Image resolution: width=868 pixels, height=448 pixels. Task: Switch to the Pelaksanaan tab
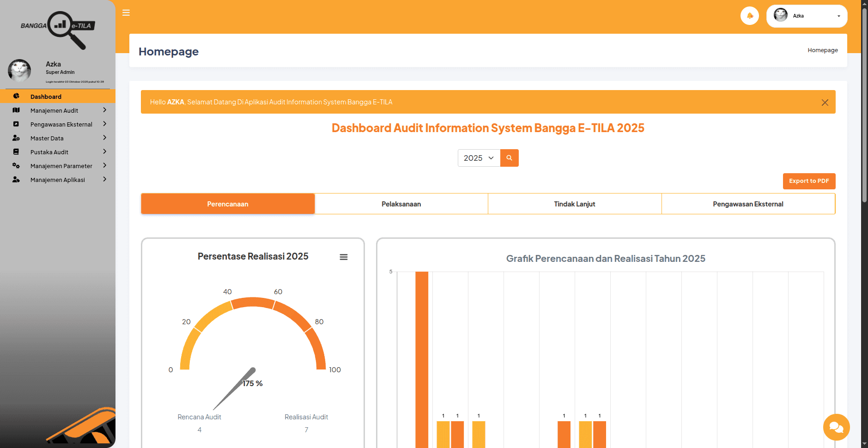click(401, 203)
